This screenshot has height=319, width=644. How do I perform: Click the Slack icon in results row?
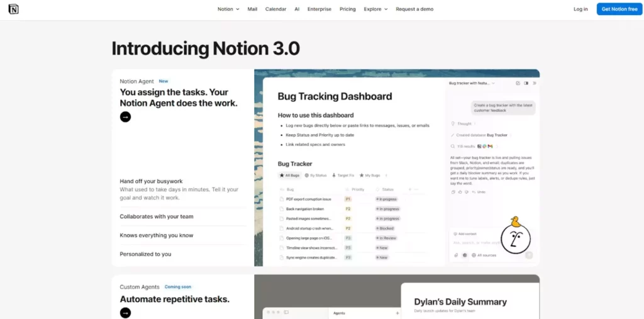pos(485,146)
